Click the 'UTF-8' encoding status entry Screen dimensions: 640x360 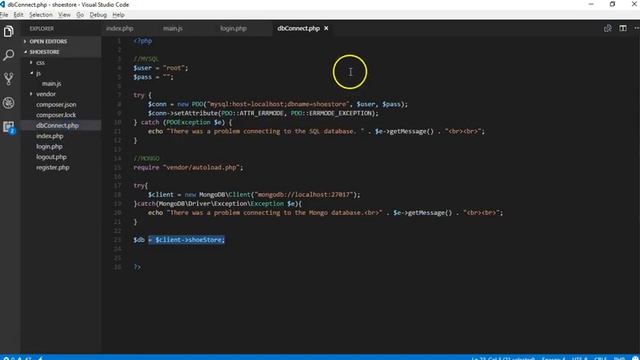pyautogui.click(x=579, y=358)
